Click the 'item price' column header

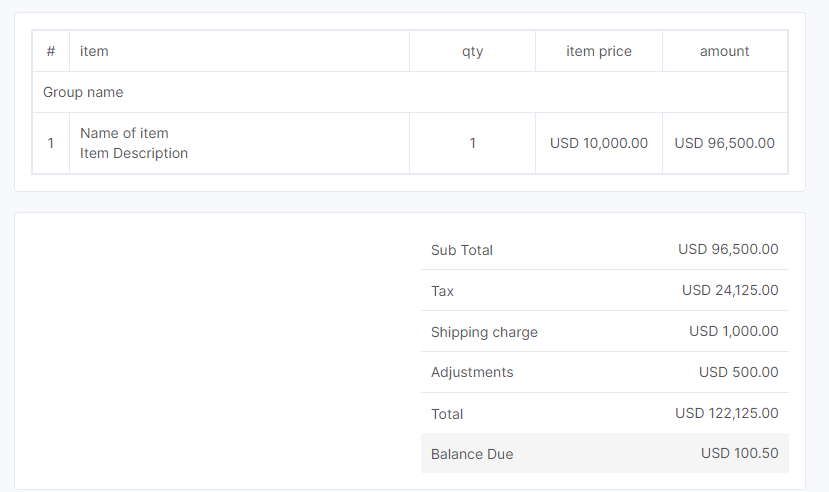599,51
